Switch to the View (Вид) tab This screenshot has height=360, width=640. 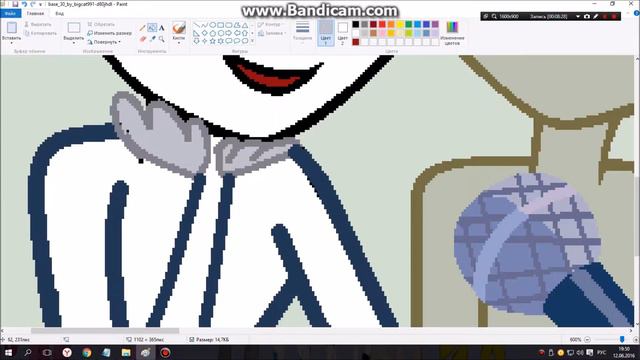(x=60, y=13)
